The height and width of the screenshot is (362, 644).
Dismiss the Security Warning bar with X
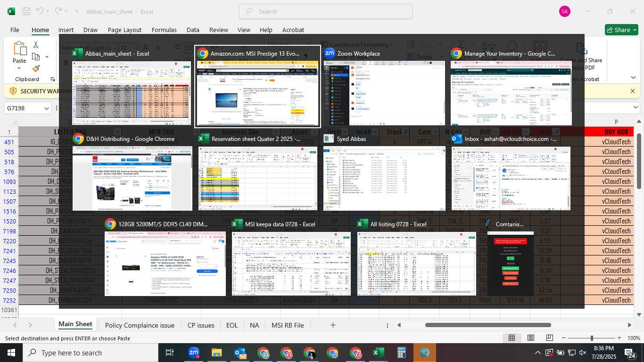[x=633, y=91]
